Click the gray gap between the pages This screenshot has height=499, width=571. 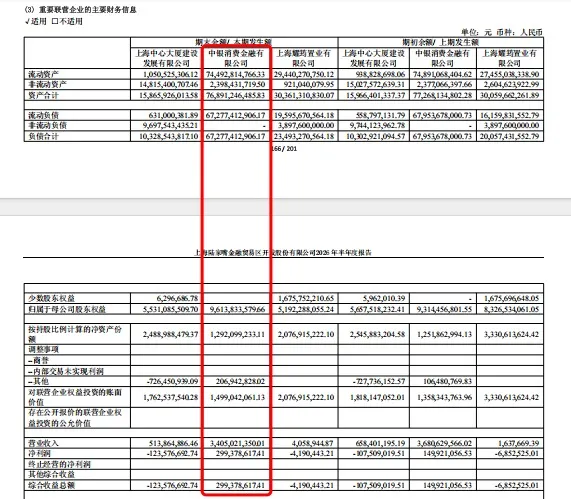coord(286,207)
